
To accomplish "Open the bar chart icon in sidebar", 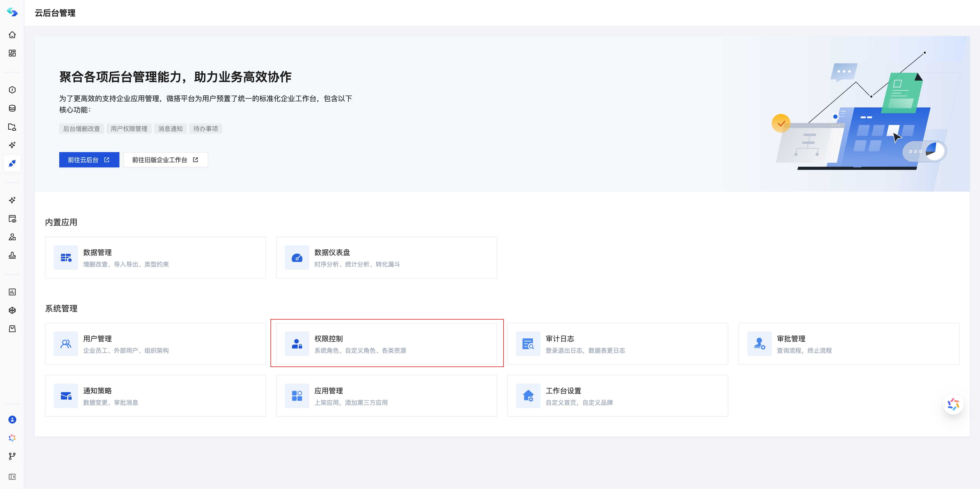I will [12, 292].
